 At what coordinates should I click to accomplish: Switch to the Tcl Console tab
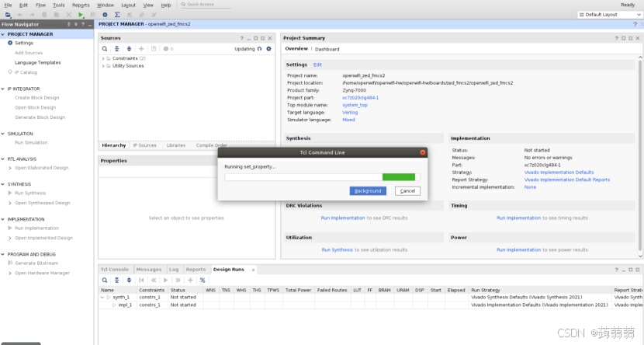[x=115, y=270]
